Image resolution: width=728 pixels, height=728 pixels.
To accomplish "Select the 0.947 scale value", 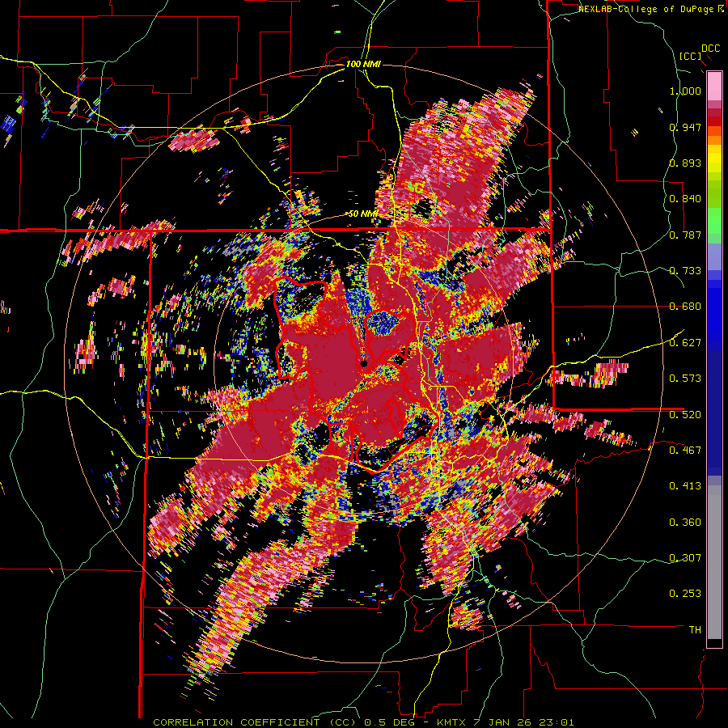I will click(x=685, y=127).
